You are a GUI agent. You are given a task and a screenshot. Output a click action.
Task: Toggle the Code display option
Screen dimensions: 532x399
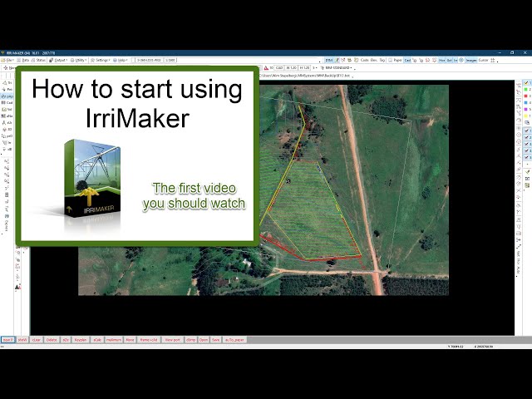(x=365, y=60)
